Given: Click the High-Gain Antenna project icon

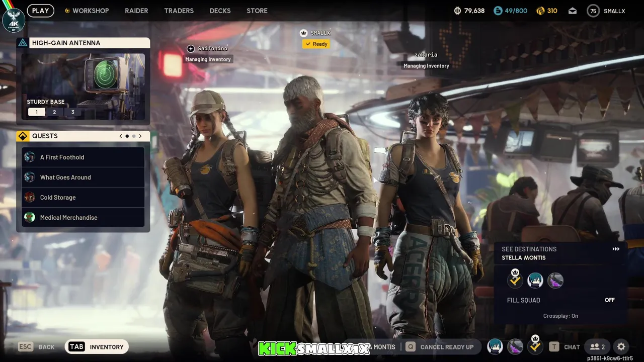Looking at the screenshot, I should [23, 43].
